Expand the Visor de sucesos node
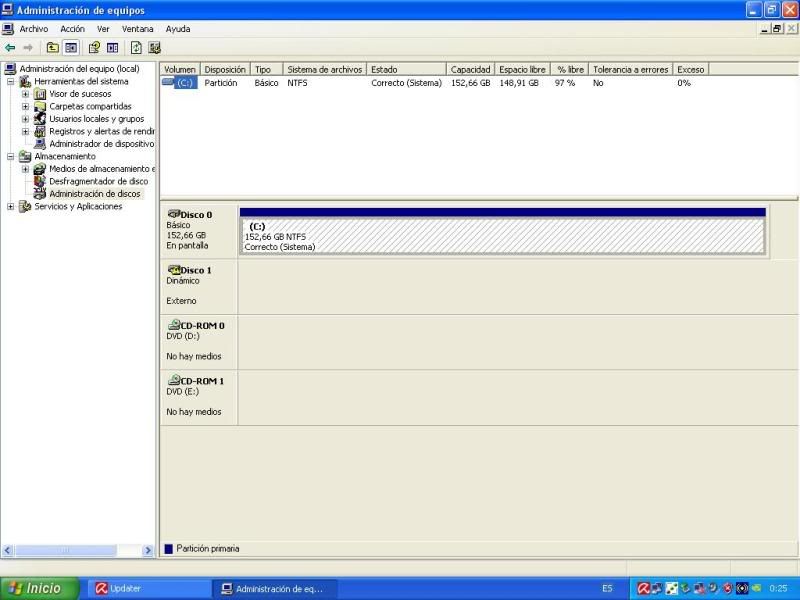This screenshot has width=800, height=600. click(x=26, y=94)
